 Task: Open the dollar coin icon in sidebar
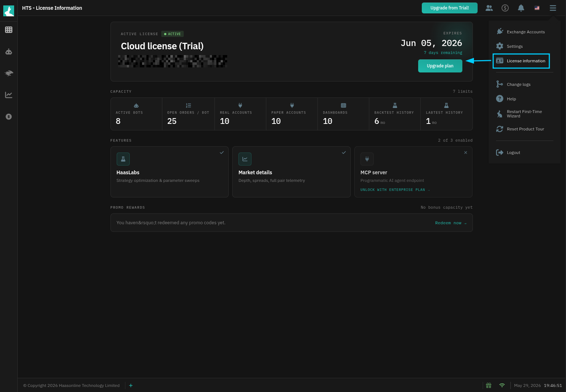coord(9,117)
